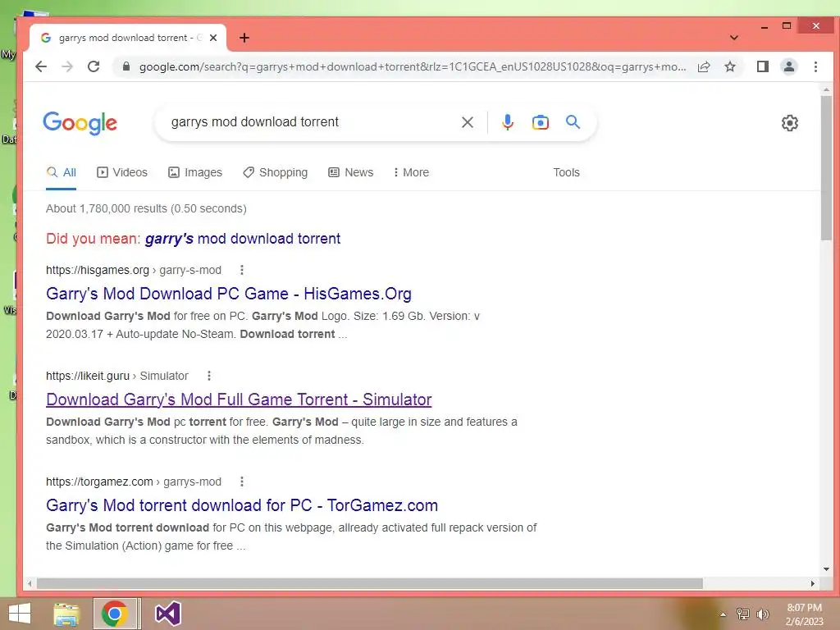
Task: Switch to the Videos results tab
Action: [122, 172]
